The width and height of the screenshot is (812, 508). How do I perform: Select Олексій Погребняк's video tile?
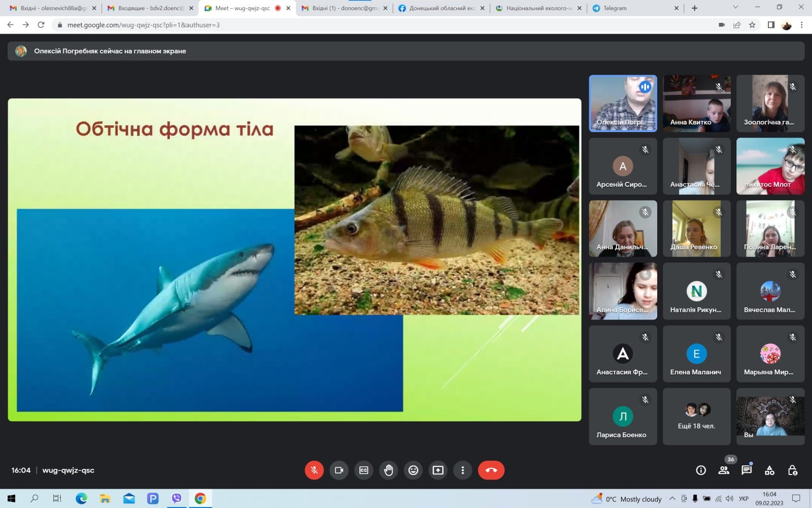(623, 103)
